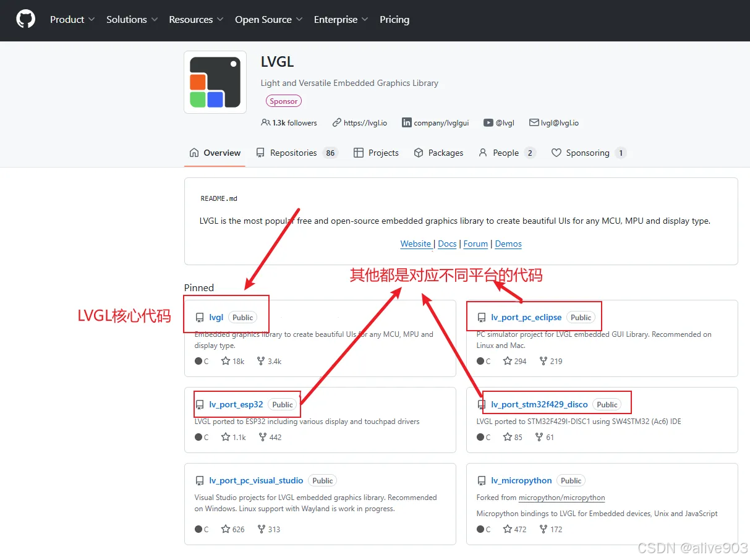Open the lv_port_pc_visual_studio repository
The image size is (750, 560).
coord(256,480)
